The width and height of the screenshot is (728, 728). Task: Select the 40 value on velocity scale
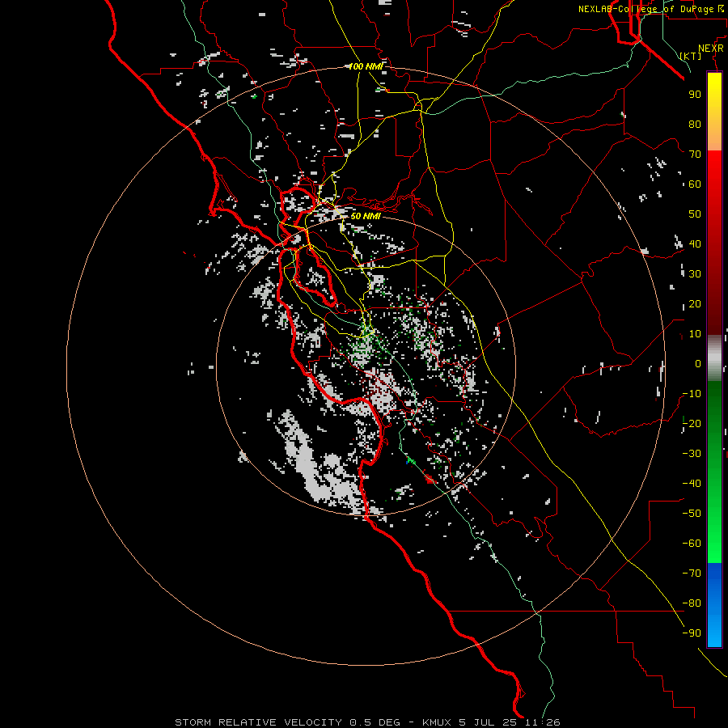tap(695, 244)
